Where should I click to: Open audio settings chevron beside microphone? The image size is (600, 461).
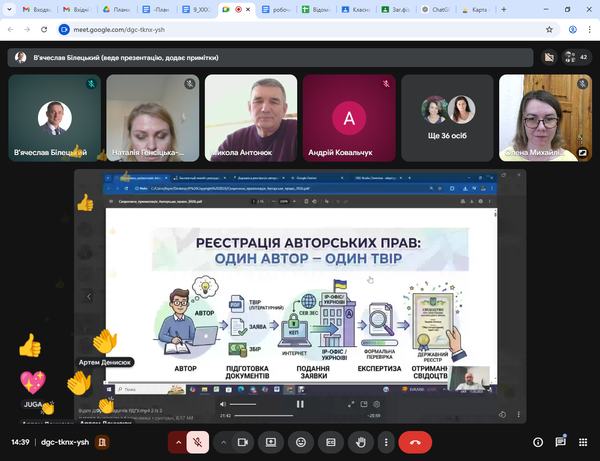tap(180, 442)
